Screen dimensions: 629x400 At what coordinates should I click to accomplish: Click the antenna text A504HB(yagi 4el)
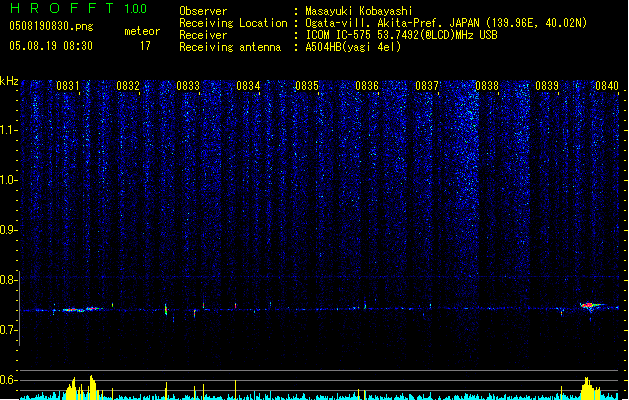click(353, 47)
